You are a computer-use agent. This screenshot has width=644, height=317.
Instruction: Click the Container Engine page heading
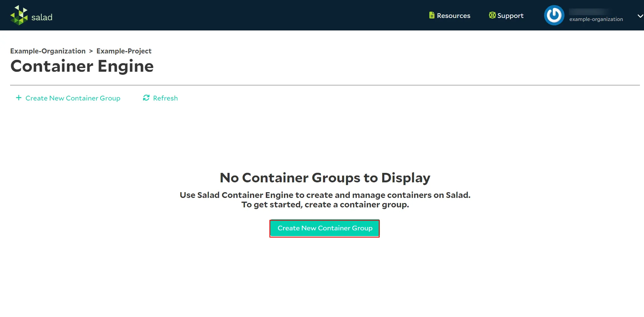[x=82, y=66]
